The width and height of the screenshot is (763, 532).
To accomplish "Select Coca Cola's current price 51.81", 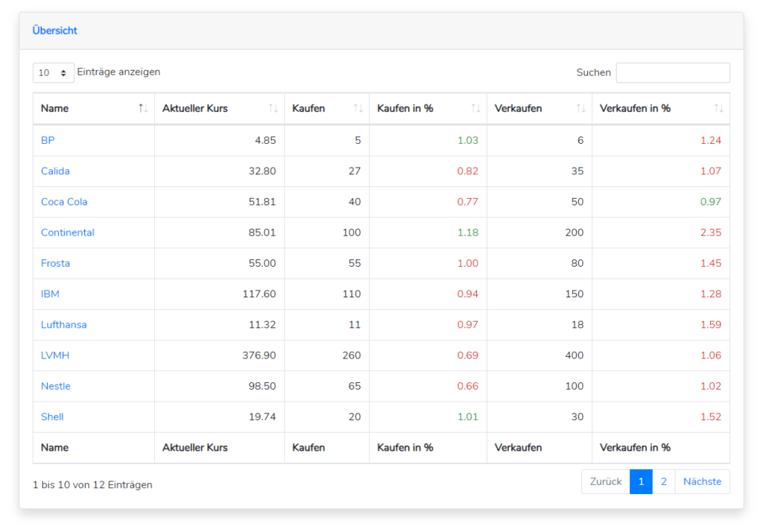I will click(262, 201).
